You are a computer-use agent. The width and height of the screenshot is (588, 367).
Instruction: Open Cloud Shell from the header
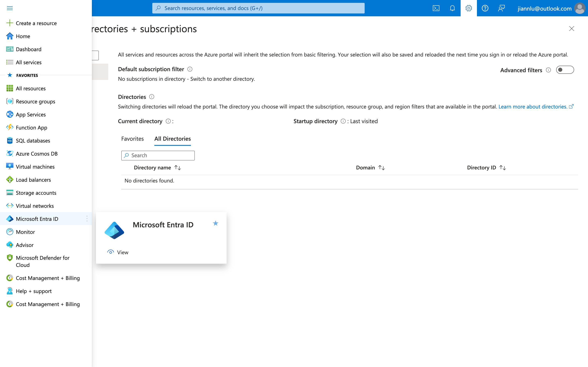[436, 8]
